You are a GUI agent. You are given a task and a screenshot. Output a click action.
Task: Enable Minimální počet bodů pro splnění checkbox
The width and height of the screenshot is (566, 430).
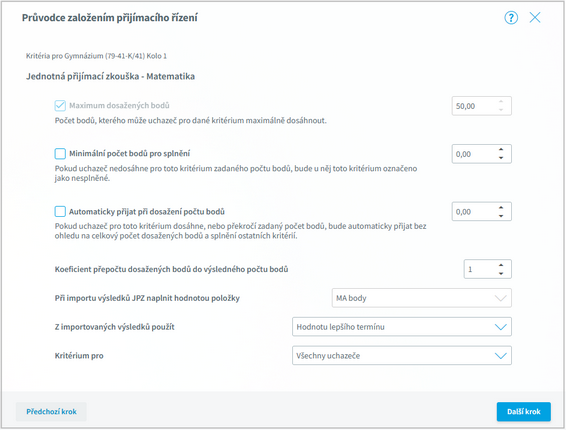click(60, 153)
